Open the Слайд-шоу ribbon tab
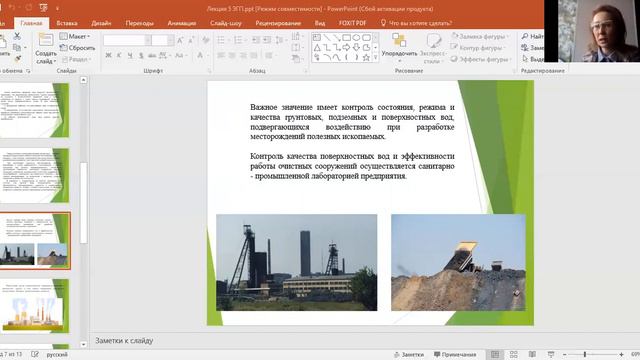This screenshot has height=360, width=640. click(x=226, y=23)
